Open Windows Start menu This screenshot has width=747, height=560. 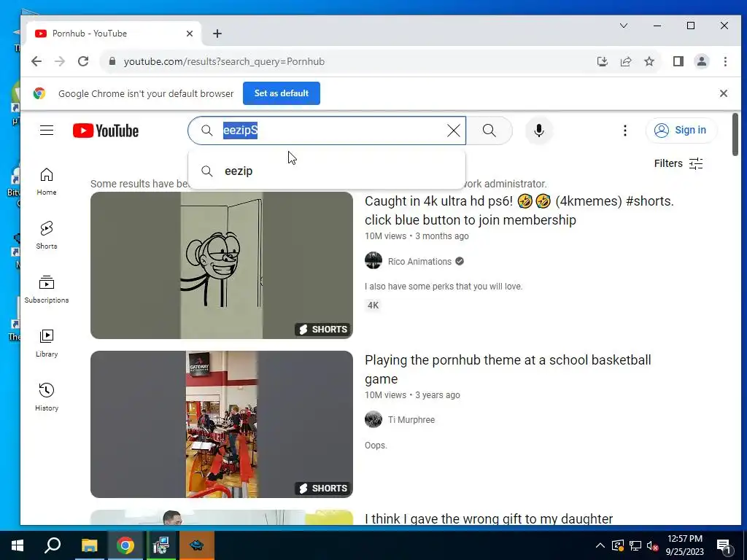18,545
